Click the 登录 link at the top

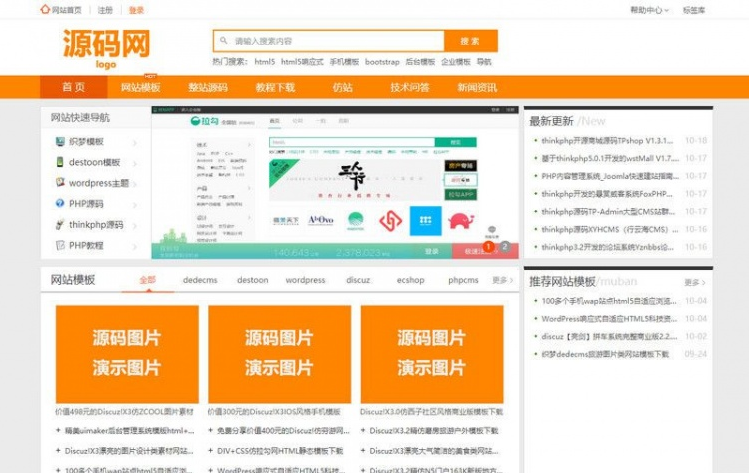(x=136, y=10)
